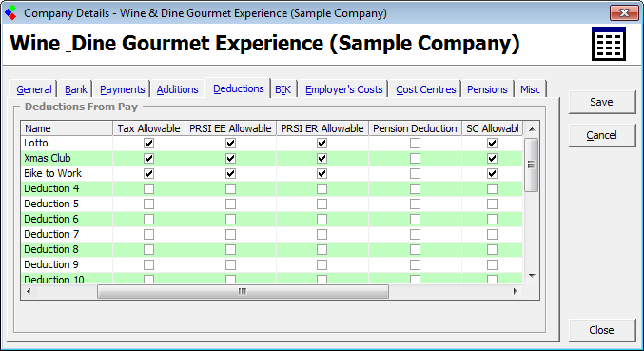
Task: Tick Pension Deduction for Bike to Work
Action: click(x=416, y=173)
